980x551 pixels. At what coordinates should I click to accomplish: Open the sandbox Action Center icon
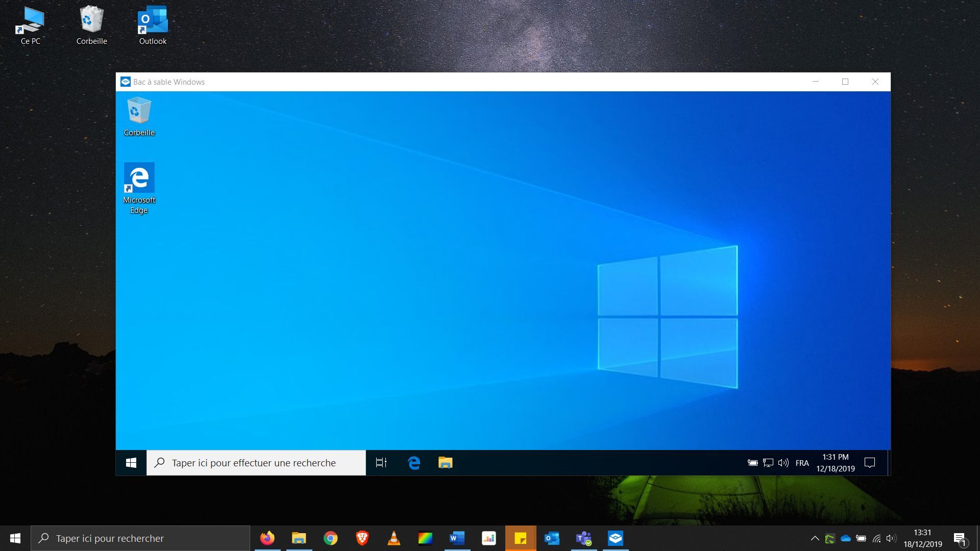click(870, 463)
